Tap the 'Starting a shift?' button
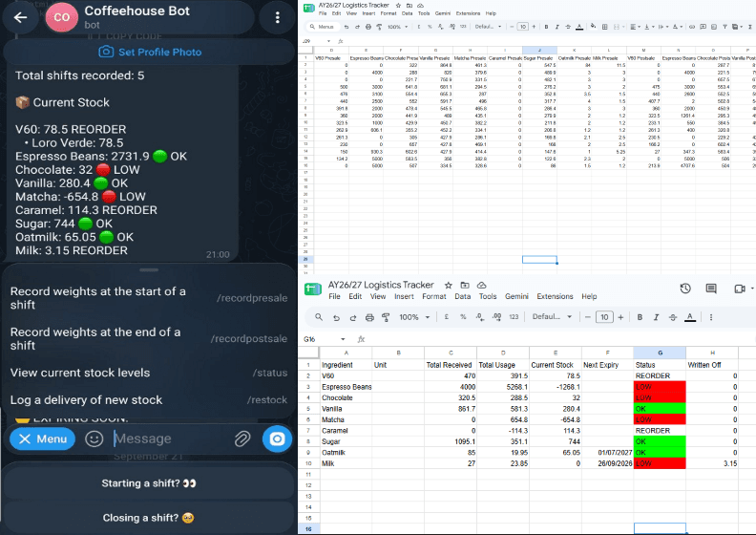756x535 pixels. click(149, 483)
